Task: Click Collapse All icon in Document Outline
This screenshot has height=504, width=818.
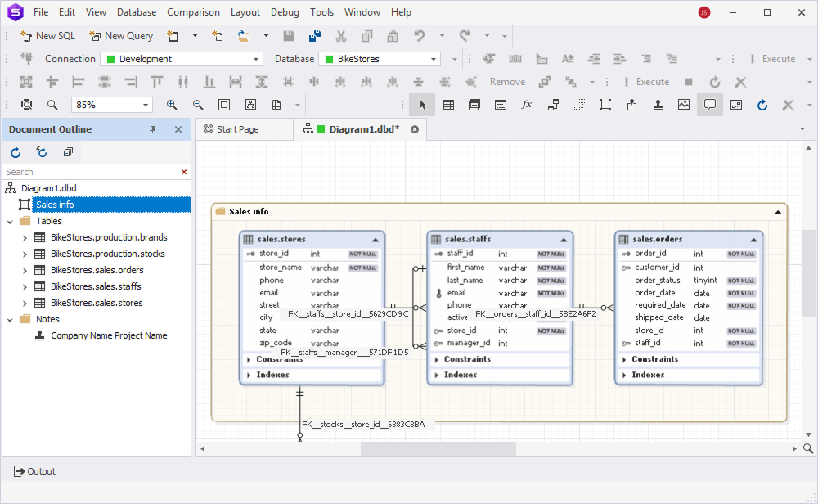Action: click(x=68, y=152)
